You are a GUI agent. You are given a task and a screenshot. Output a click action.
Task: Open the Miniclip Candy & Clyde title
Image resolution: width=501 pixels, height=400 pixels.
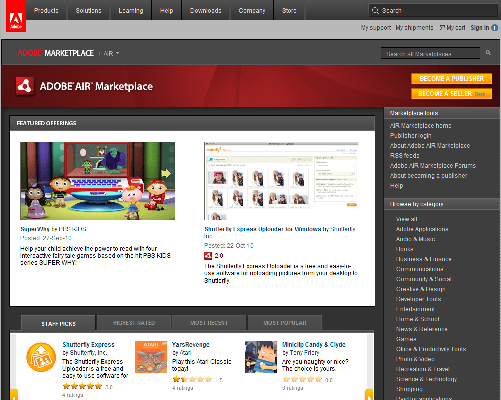point(314,344)
